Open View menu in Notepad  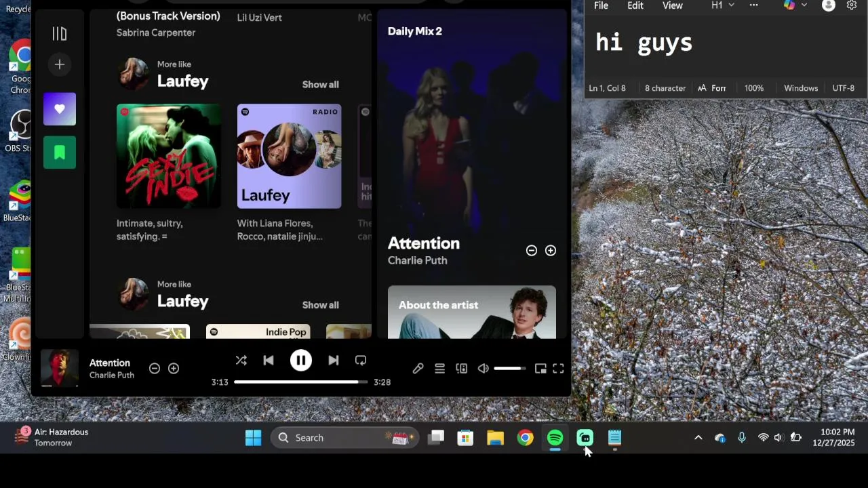(x=673, y=5)
